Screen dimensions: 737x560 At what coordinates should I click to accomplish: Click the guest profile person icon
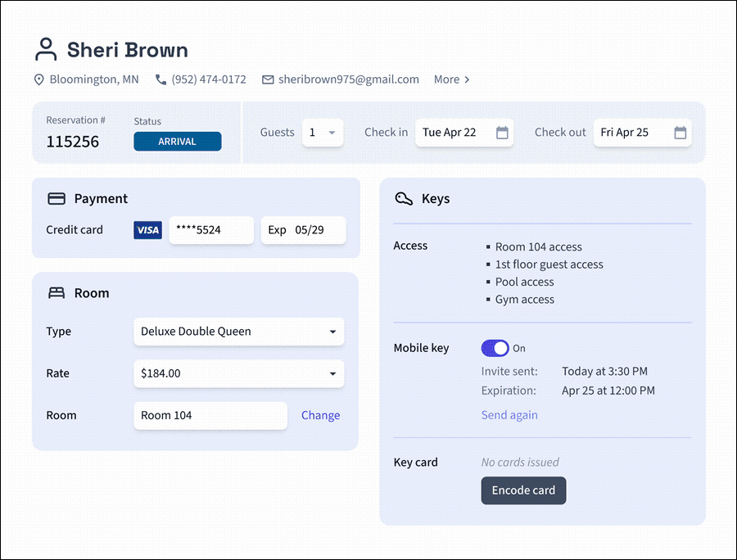[x=46, y=50]
